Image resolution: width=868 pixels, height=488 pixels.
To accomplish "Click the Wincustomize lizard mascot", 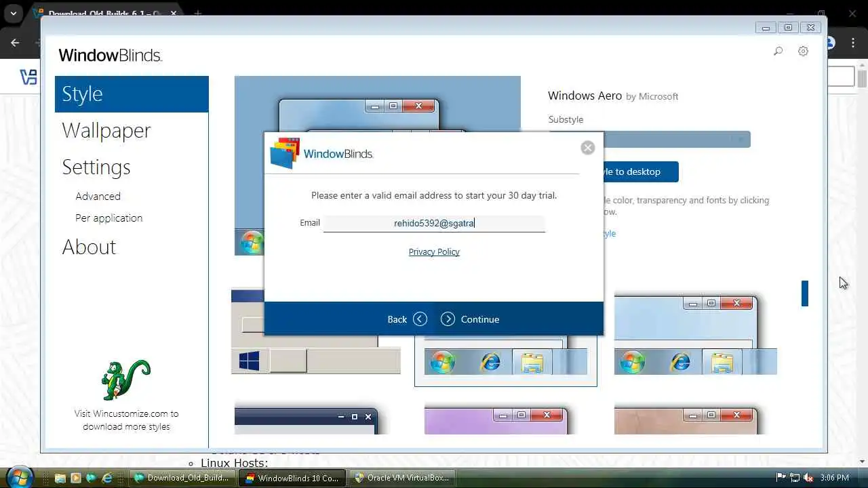I will tap(126, 380).
